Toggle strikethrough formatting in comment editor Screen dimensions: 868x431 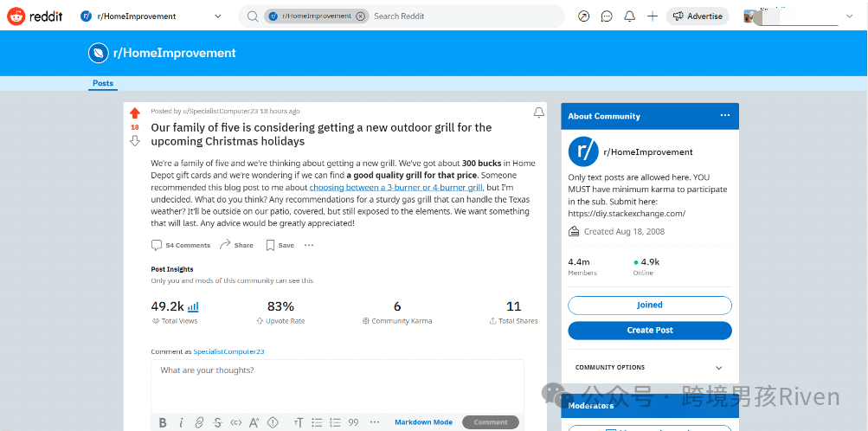pyautogui.click(x=217, y=422)
